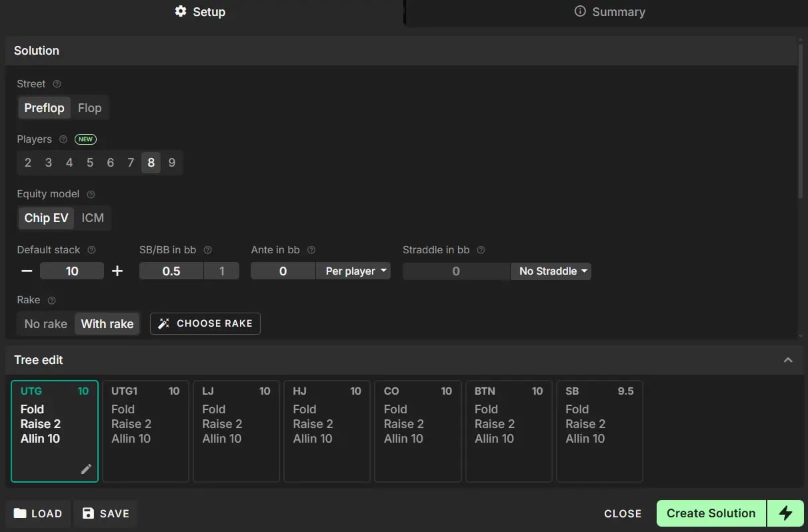Click the small blind 0.5 field

(171, 271)
